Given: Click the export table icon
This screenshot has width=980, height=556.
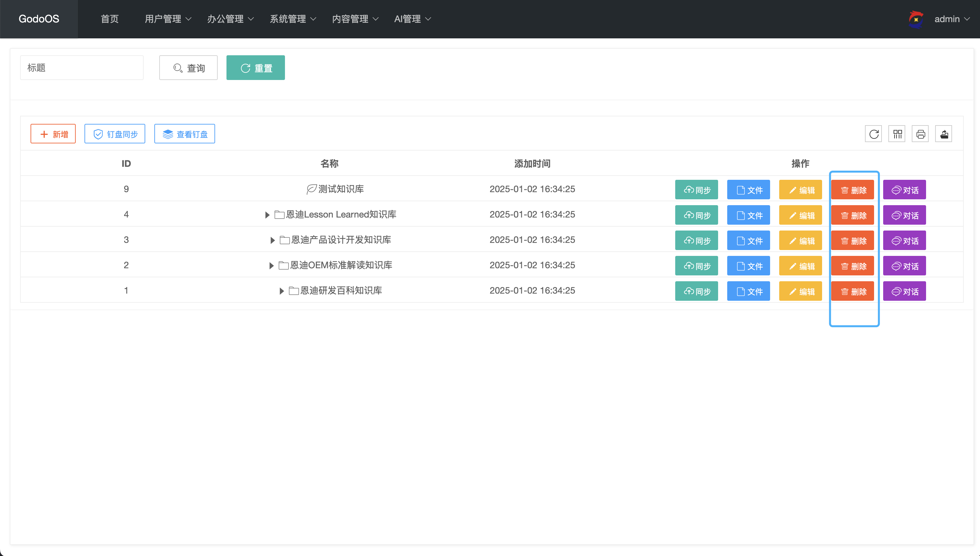Looking at the screenshot, I should [x=944, y=134].
